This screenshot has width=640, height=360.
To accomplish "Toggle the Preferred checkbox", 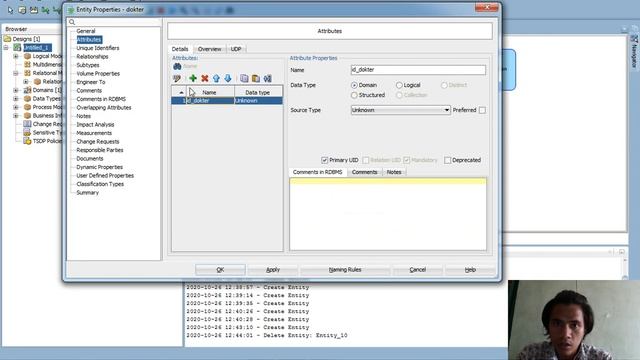I will coord(482,110).
